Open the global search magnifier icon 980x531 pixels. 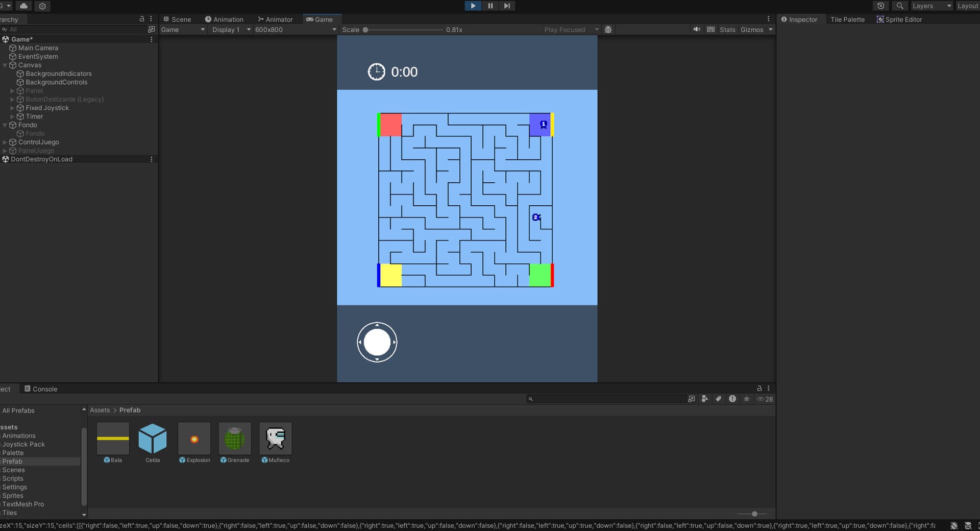tap(900, 6)
